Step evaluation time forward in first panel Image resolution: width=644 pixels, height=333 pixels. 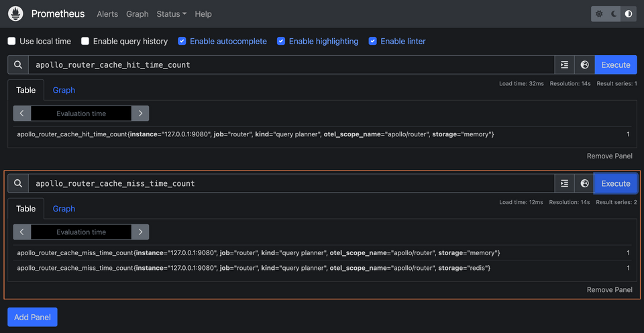point(140,113)
